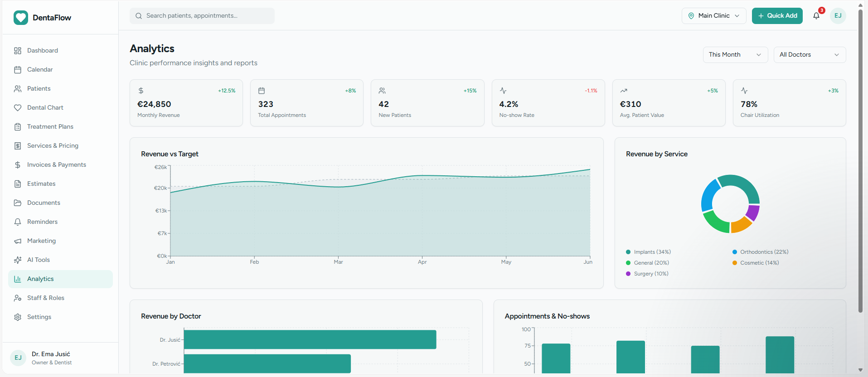Click the Staff & Roles icon

[x=18, y=298]
